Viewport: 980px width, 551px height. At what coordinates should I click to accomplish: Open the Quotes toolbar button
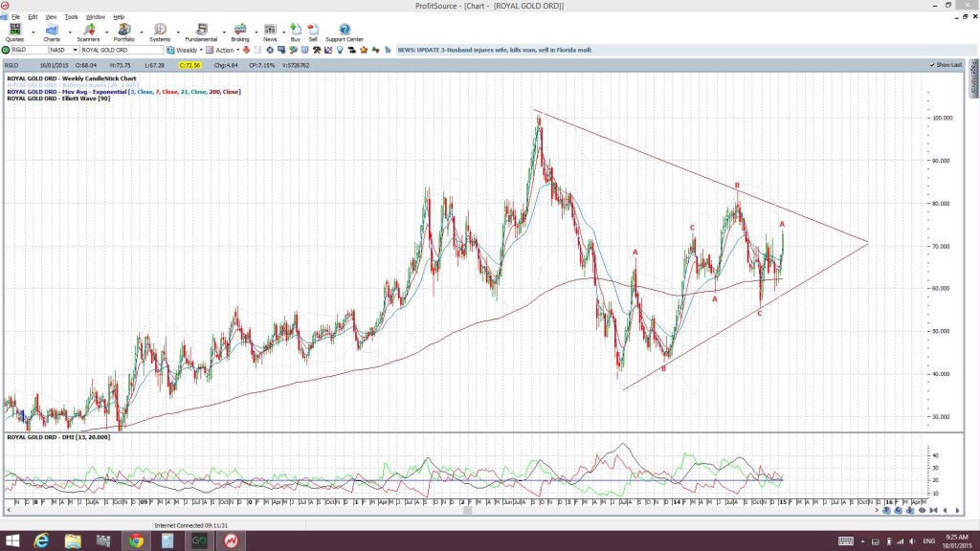14,33
